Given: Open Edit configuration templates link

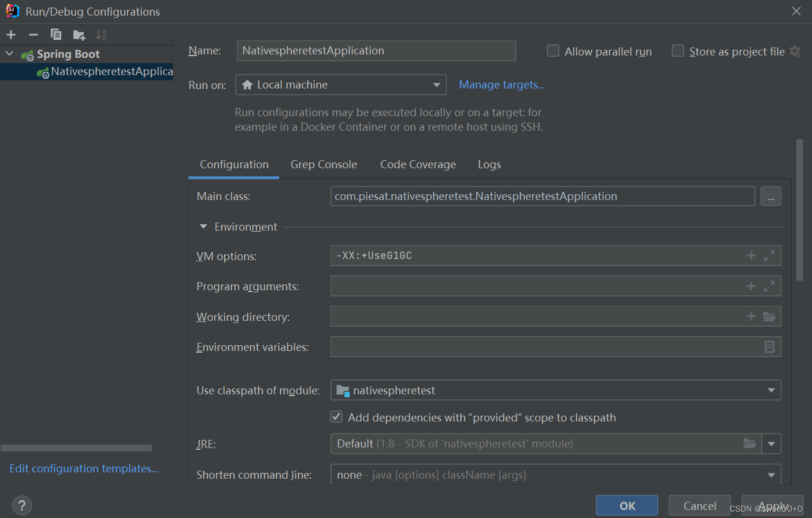Looking at the screenshot, I should coord(84,468).
